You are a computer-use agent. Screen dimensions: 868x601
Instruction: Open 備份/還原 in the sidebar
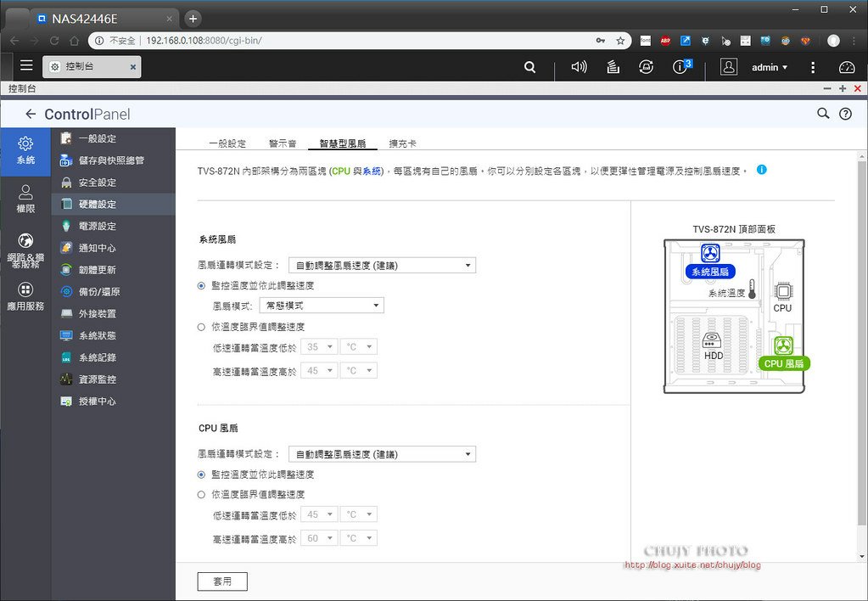(x=114, y=291)
